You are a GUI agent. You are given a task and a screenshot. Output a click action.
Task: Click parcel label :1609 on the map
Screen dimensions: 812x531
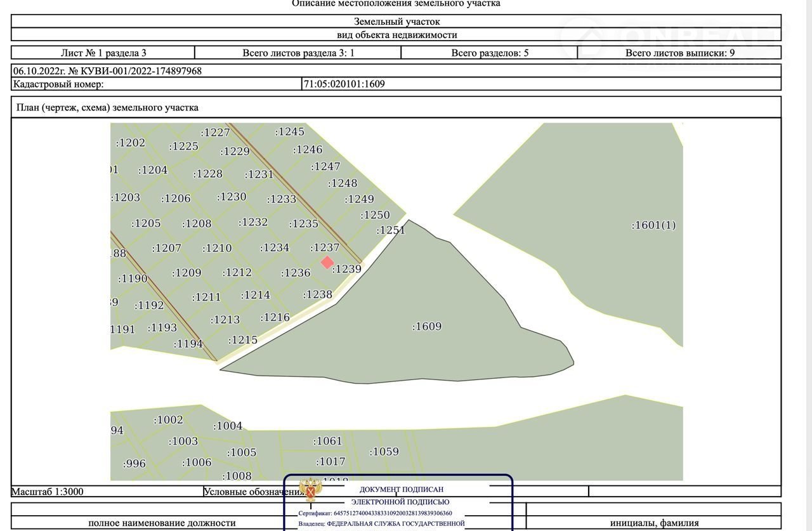427,327
